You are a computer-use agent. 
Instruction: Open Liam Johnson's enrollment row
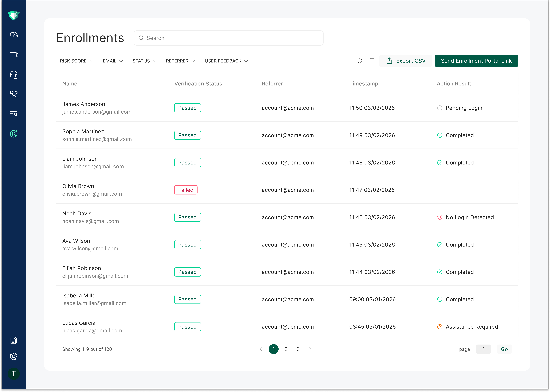click(287, 163)
